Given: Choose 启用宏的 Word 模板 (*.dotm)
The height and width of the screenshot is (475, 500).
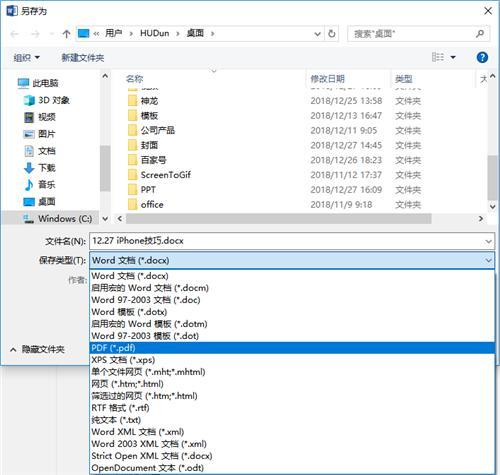Looking at the screenshot, I should [x=292, y=324].
